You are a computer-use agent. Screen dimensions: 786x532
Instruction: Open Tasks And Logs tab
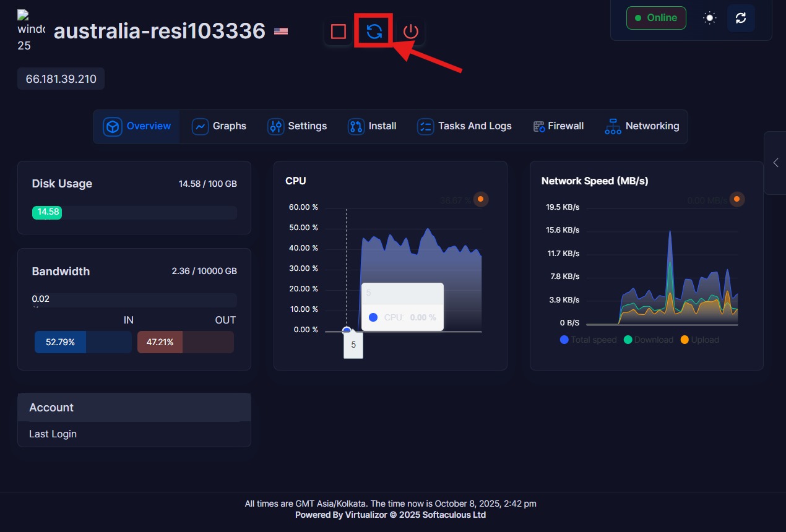click(464, 126)
